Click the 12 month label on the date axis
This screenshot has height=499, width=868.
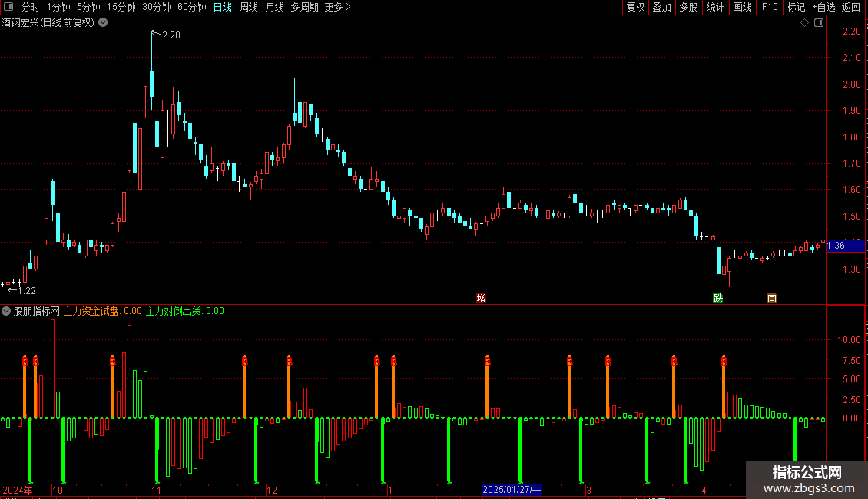[x=271, y=490]
